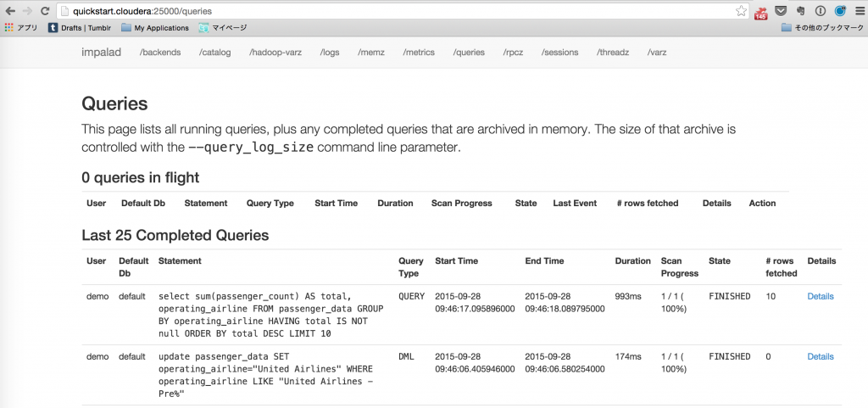This screenshot has height=408, width=868.
Task: Click the Action column header
Action: pos(762,204)
